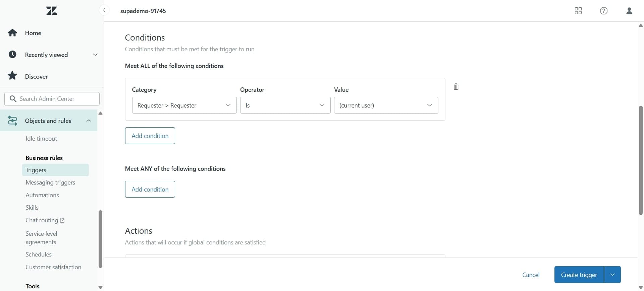Click the main page vertical scrollbar thumb
This screenshot has height=291, width=644.
pos(641,160)
